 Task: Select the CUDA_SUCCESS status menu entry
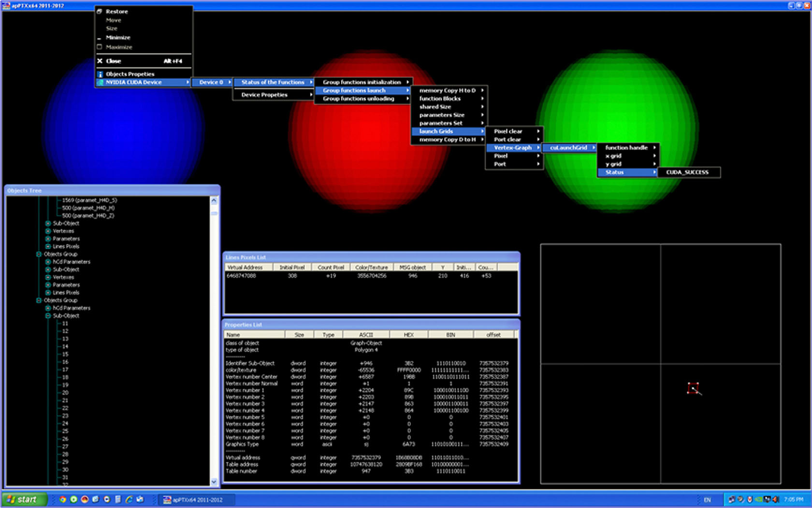(687, 172)
